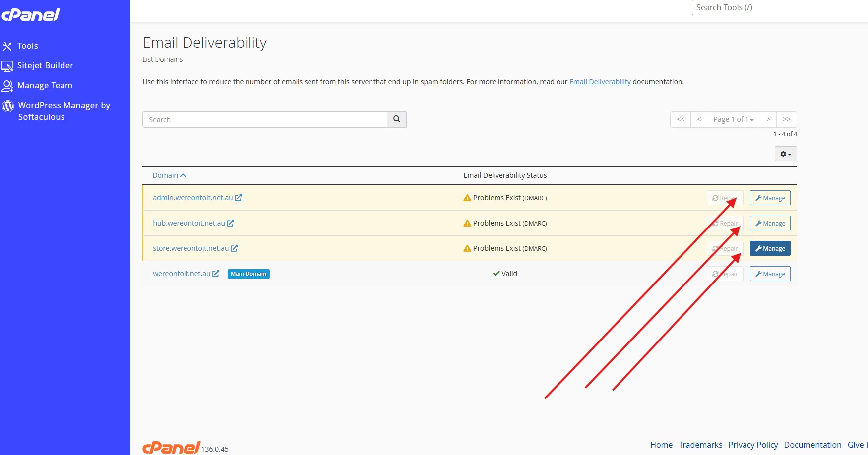The height and width of the screenshot is (455, 868).
Task: Open the Privacy Policy footer link
Action: coord(753,445)
